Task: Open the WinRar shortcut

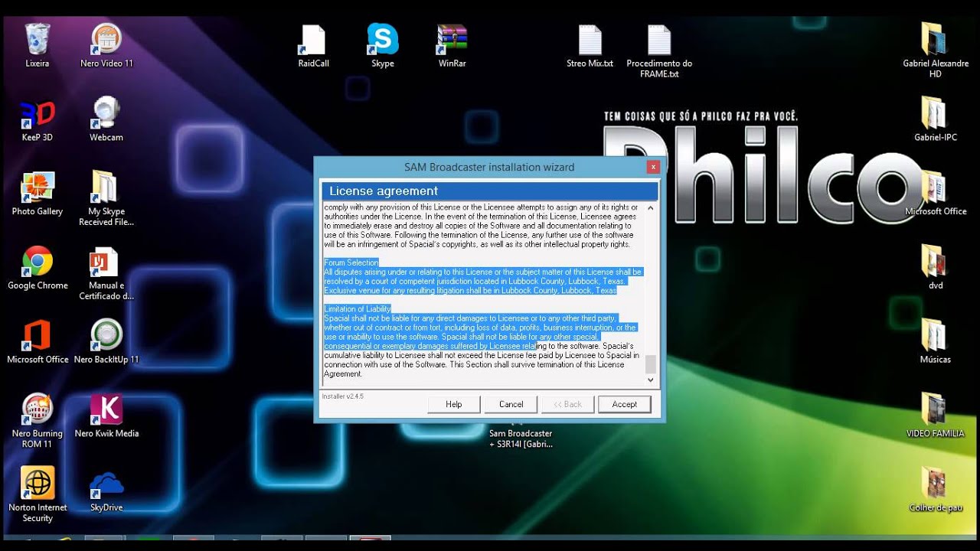Action: (452, 44)
